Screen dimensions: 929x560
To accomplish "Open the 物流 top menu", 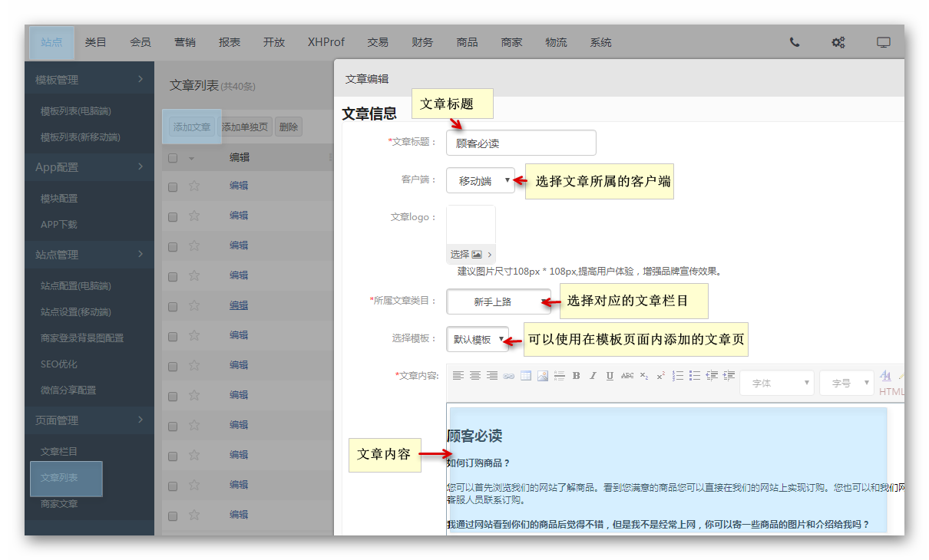I will click(x=556, y=42).
